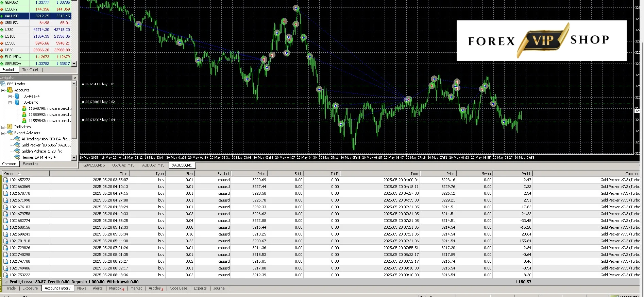Viewport: 644px width, 297px height.
Task: Click the Profit/Loss summary circle icon
Action: click(6, 282)
